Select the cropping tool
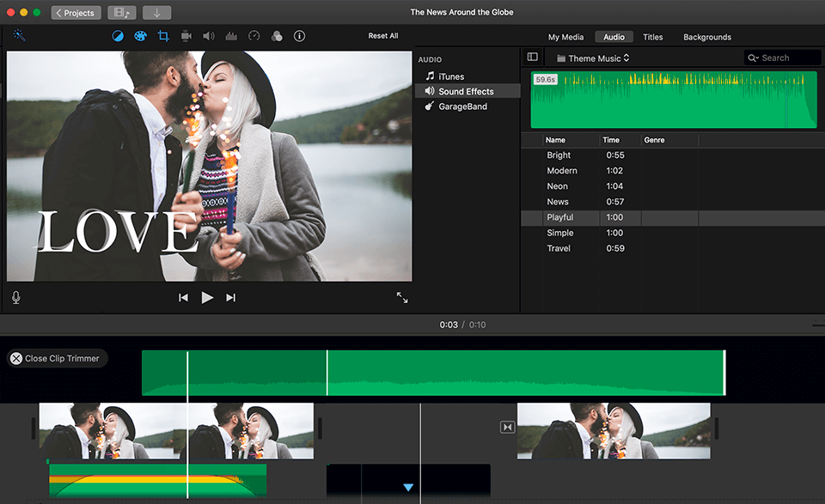The image size is (825, 504). click(163, 36)
